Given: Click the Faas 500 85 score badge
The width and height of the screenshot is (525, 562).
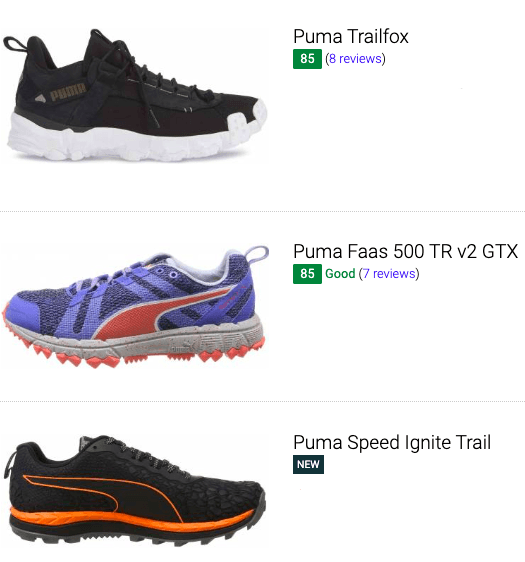Looking at the screenshot, I should click(x=307, y=274).
